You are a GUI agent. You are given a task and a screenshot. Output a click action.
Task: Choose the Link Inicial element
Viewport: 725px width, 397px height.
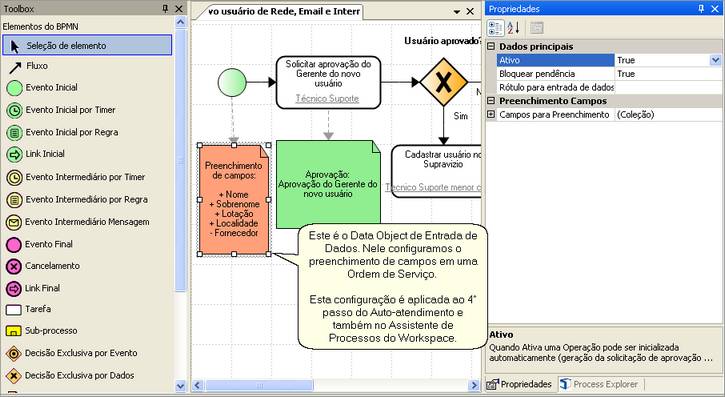click(x=36, y=154)
